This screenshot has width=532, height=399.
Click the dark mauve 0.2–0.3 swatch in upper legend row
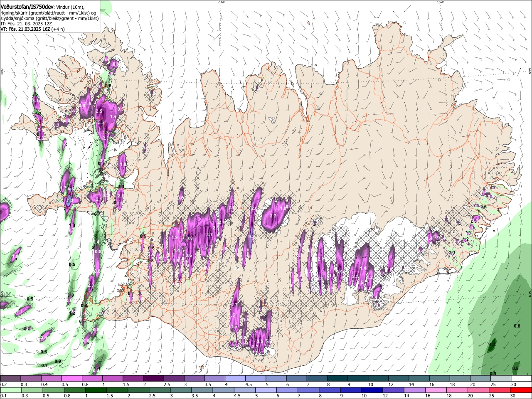pyautogui.click(x=11, y=379)
